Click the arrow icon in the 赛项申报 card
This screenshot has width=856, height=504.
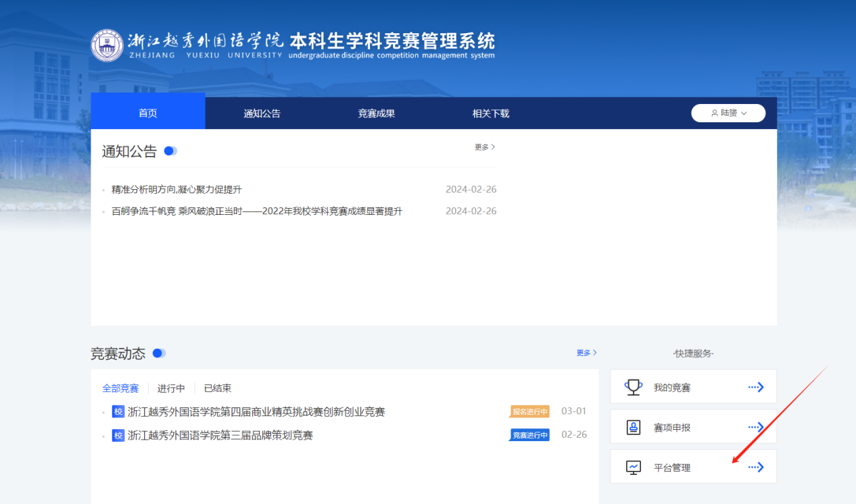point(756,427)
